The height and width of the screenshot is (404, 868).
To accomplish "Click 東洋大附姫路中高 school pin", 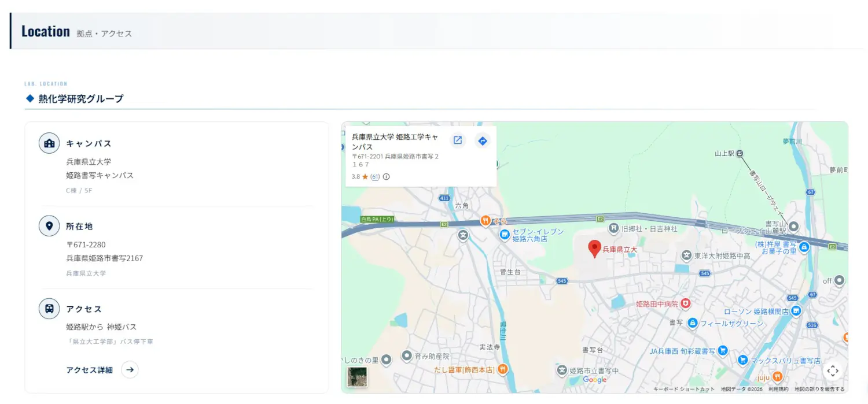I will click(686, 255).
